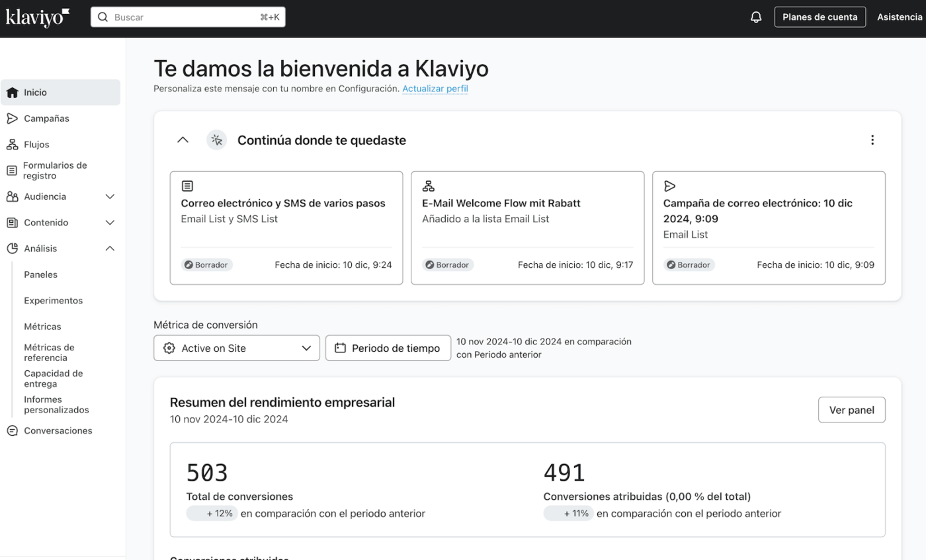Click the cursor icon beside Continúa donde te quedaste
The height and width of the screenshot is (560, 926).
(x=216, y=140)
